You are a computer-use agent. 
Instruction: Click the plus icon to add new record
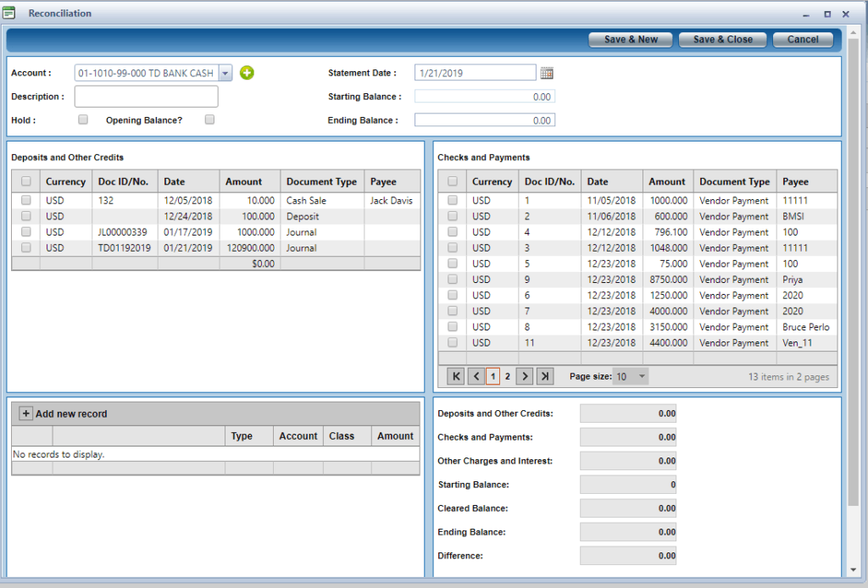[x=25, y=413]
